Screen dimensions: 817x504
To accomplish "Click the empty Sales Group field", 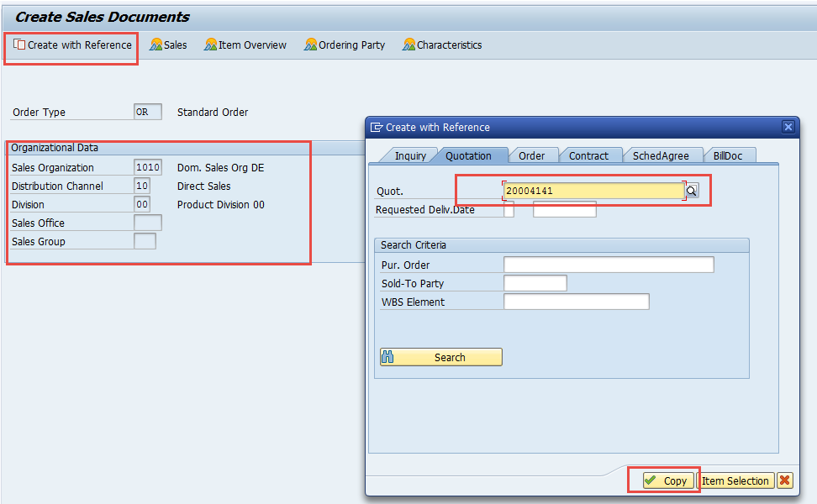I will click(x=145, y=241).
